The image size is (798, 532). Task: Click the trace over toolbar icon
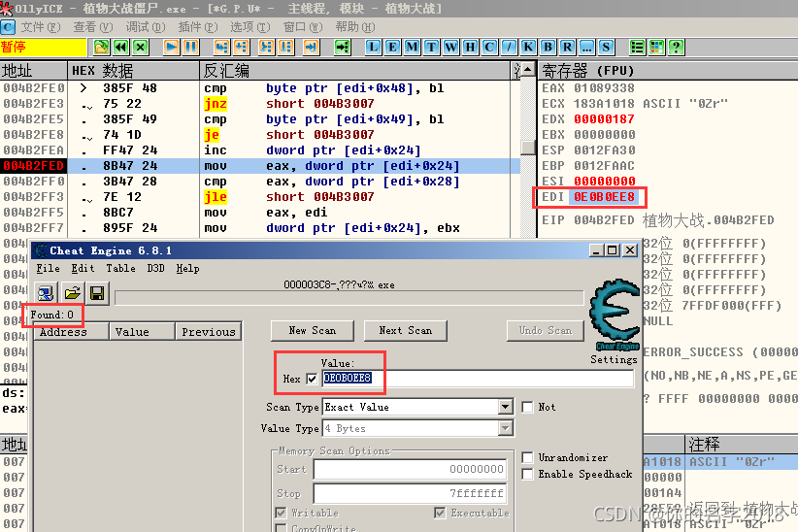(286, 48)
